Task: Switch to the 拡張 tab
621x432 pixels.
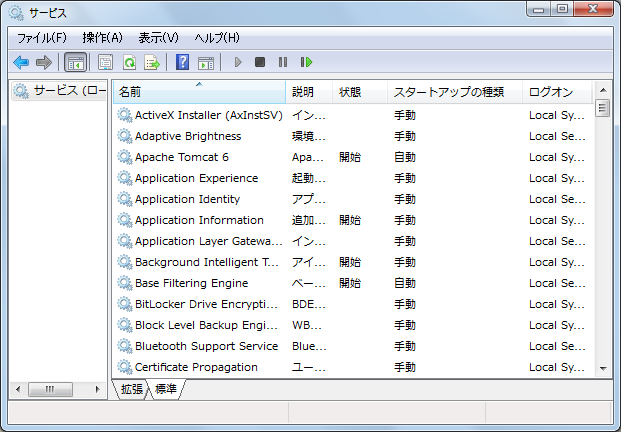Action: point(132,389)
